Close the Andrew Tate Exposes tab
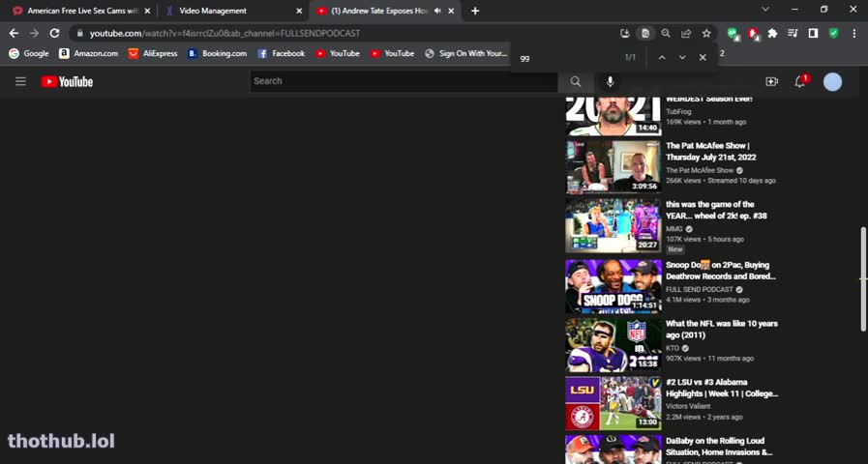This screenshot has height=464, width=868. point(451,11)
